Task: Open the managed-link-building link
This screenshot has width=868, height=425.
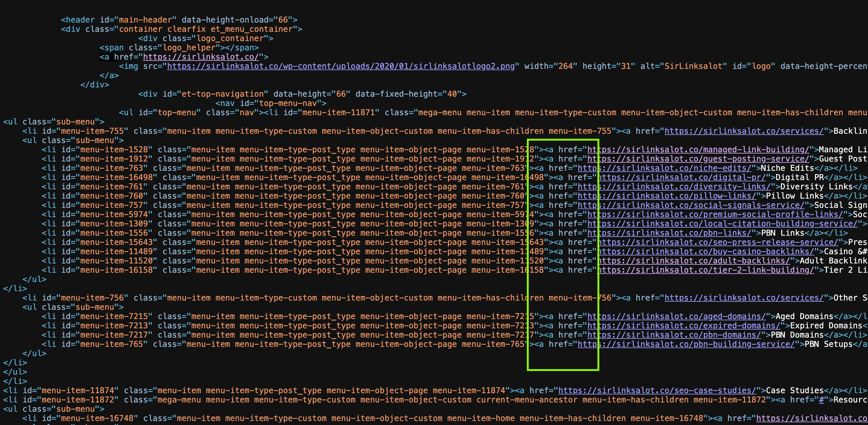Action: point(697,149)
